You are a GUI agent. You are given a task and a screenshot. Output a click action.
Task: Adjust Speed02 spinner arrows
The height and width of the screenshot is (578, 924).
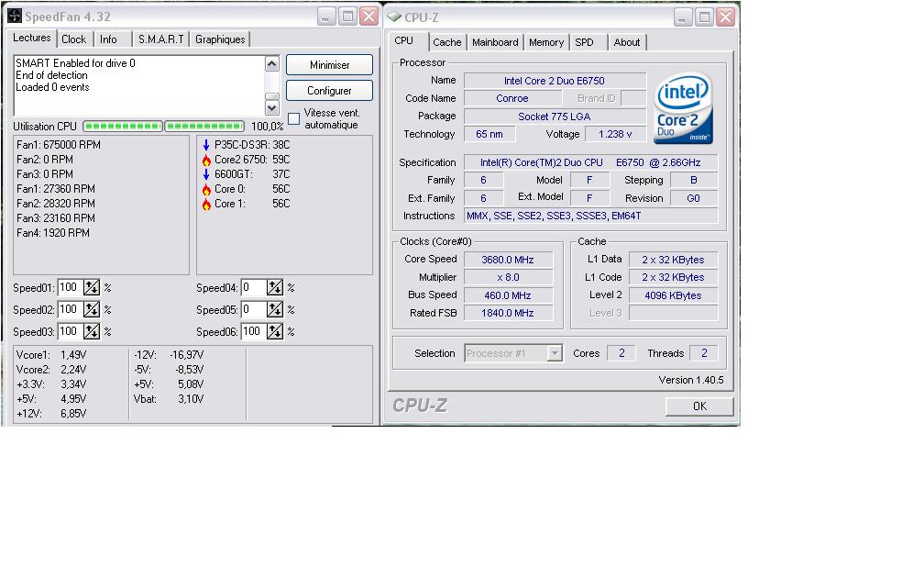(x=92, y=310)
